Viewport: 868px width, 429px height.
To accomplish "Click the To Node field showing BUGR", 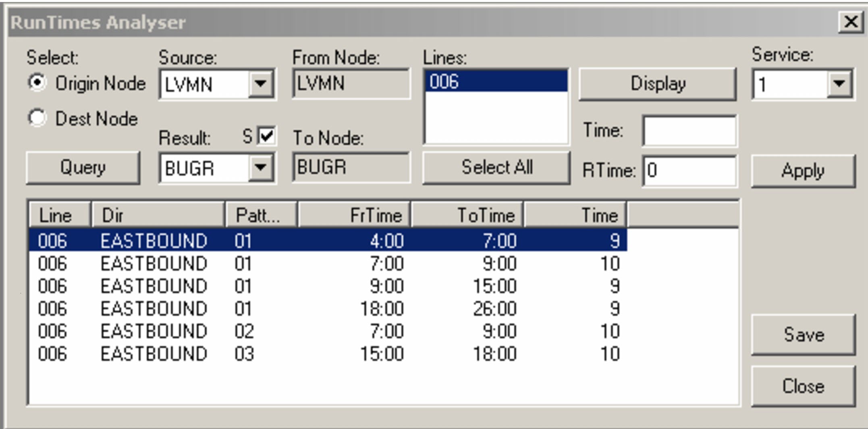I will pos(351,167).
